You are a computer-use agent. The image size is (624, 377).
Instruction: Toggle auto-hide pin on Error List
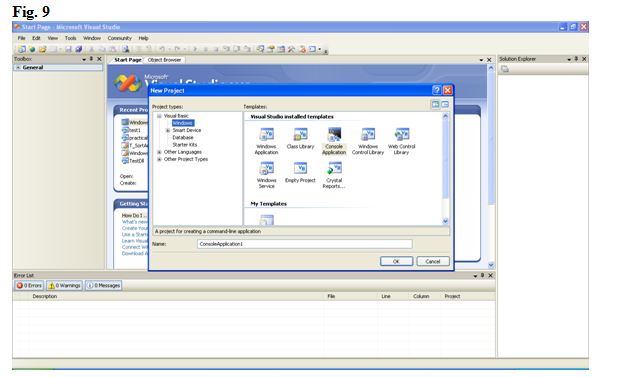[x=482, y=275]
